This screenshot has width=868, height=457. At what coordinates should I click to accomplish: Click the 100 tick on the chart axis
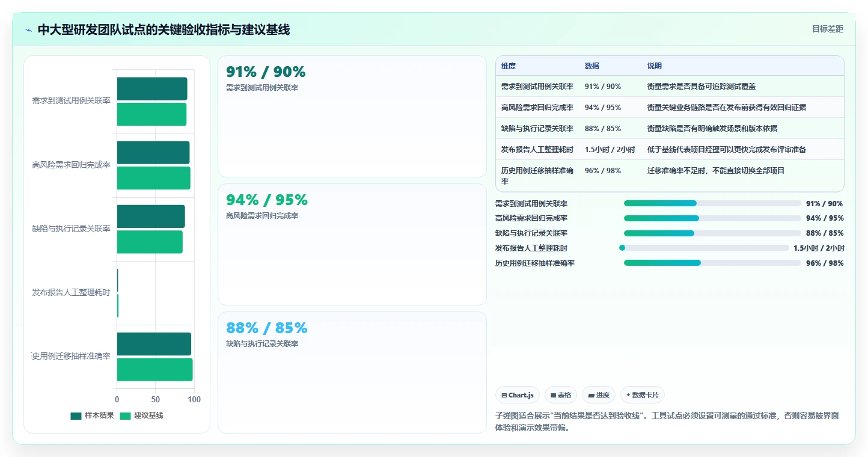pos(194,399)
